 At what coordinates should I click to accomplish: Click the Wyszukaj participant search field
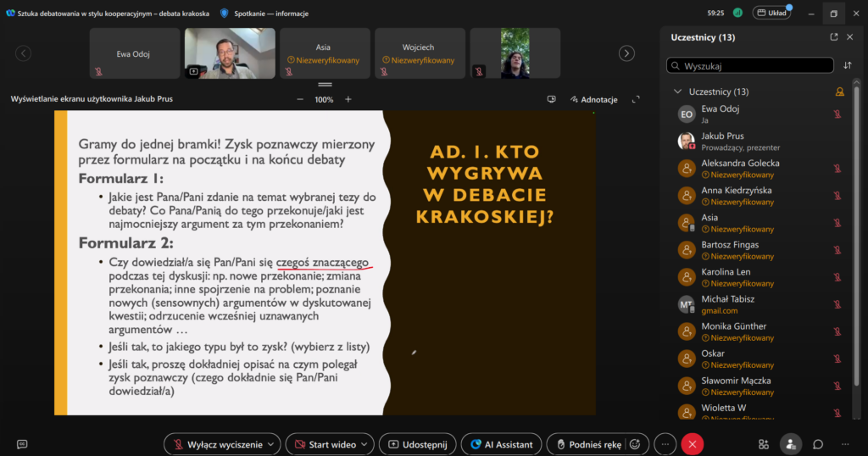pyautogui.click(x=750, y=65)
